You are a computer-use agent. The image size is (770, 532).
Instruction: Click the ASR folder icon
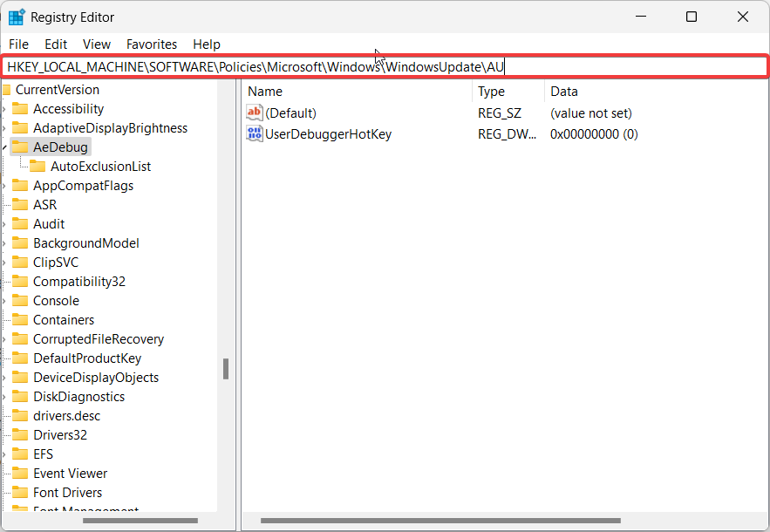20,204
